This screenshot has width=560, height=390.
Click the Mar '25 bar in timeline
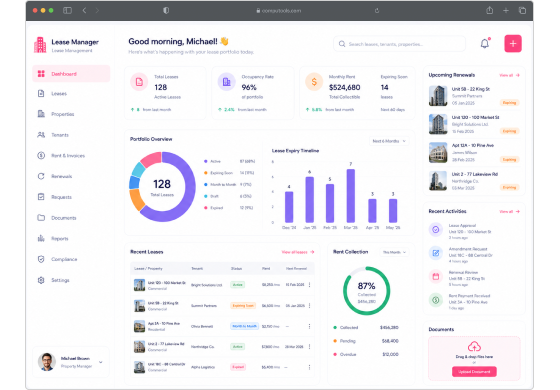[x=350, y=196]
